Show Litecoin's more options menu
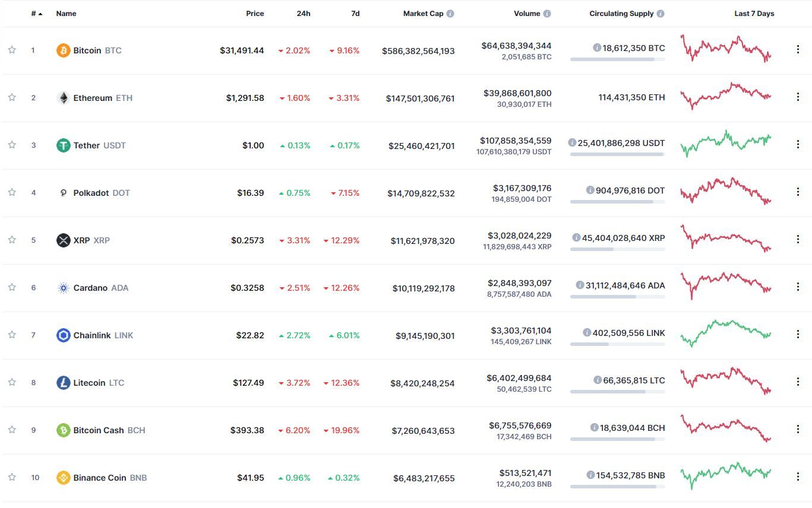The width and height of the screenshot is (812, 508). coord(798,382)
